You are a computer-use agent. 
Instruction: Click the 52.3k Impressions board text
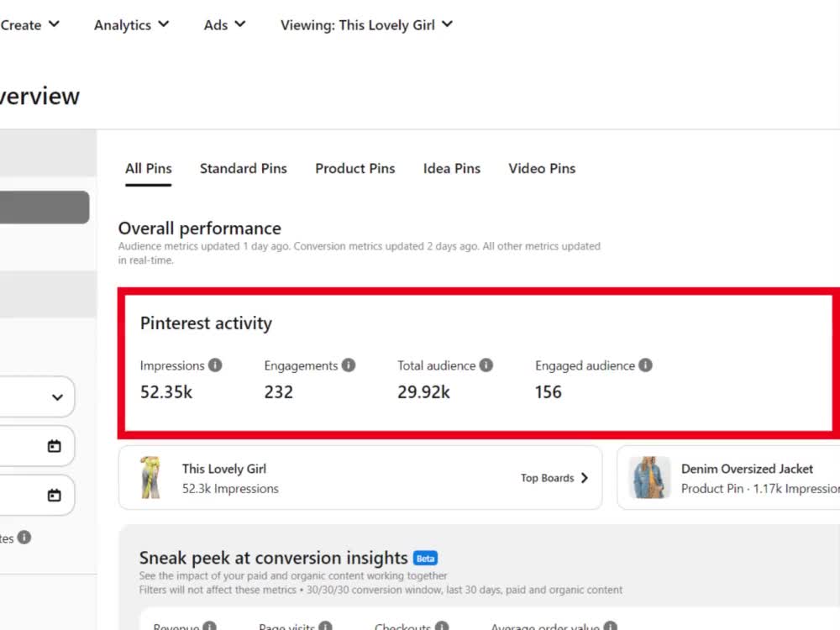coord(230,489)
